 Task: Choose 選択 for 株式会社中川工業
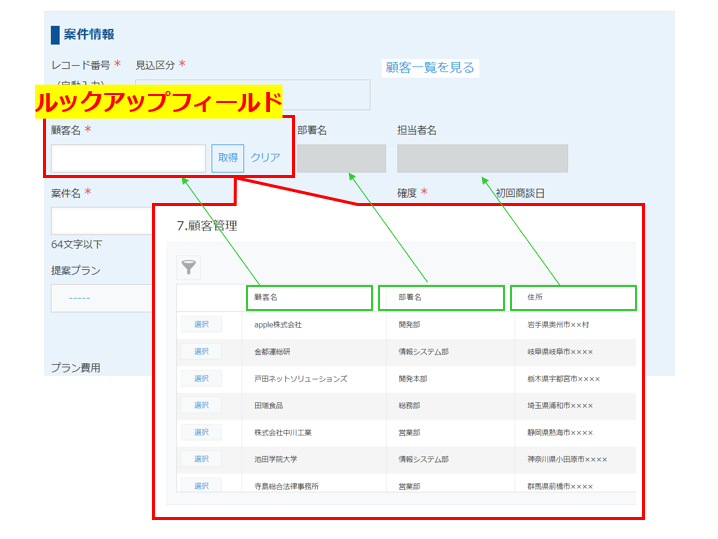(x=201, y=432)
